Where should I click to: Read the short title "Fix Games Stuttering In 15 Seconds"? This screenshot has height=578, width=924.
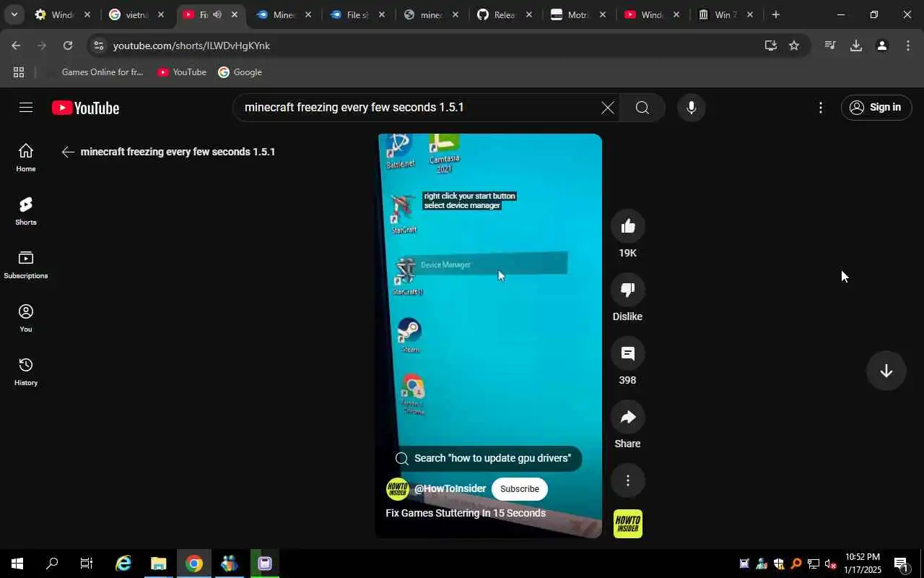[x=466, y=513]
